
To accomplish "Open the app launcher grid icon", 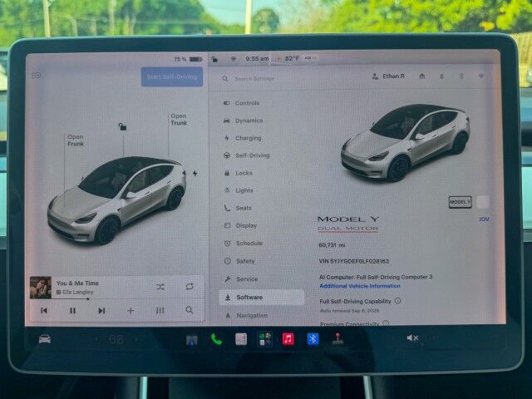I will click(x=264, y=339).
